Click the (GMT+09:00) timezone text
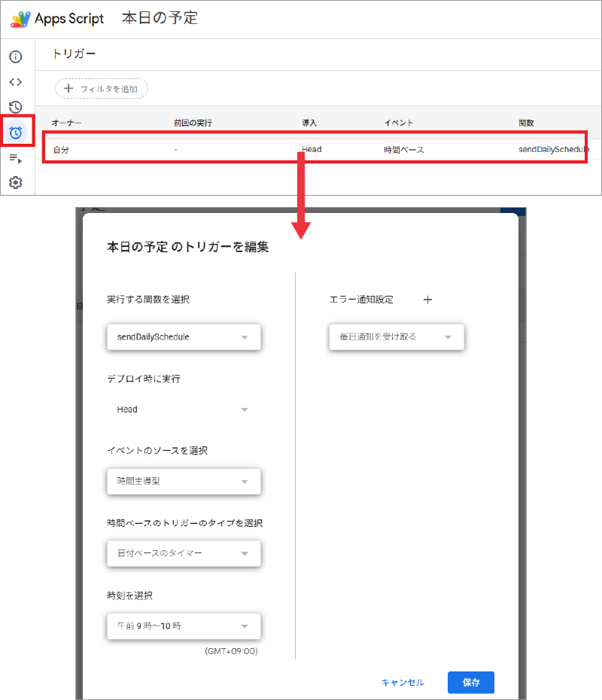 coord(231,651)
